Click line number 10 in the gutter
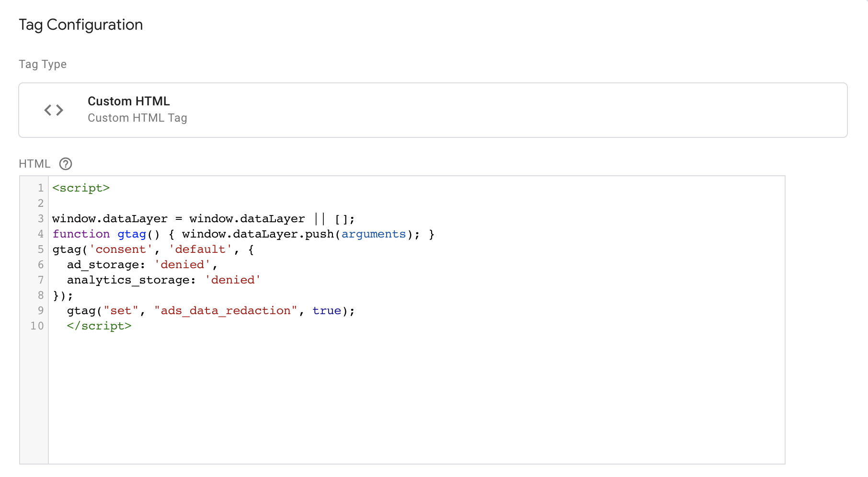 [x=37, y=326]
